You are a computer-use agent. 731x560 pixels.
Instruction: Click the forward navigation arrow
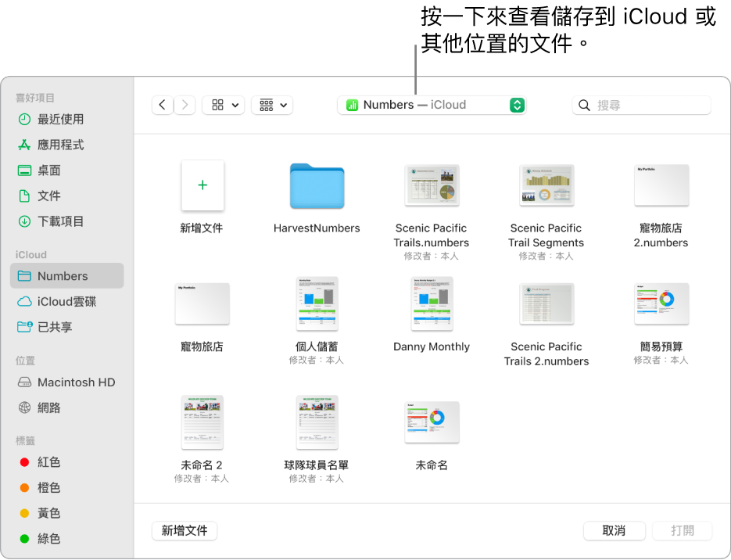click(x=185, y=105)
